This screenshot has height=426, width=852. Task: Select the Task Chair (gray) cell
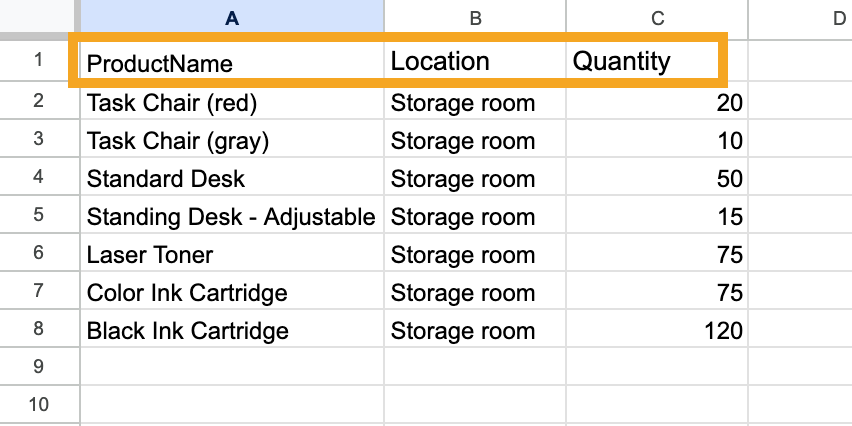pos(178,141)
